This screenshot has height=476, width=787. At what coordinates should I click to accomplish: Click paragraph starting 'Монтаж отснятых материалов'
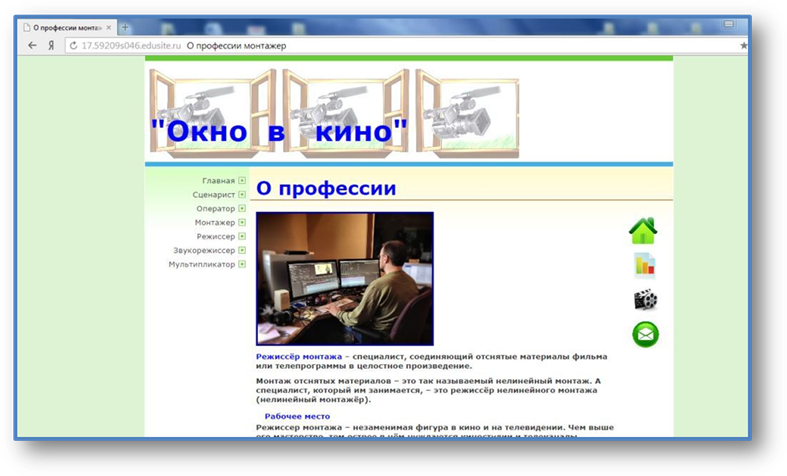pos(428,390)
